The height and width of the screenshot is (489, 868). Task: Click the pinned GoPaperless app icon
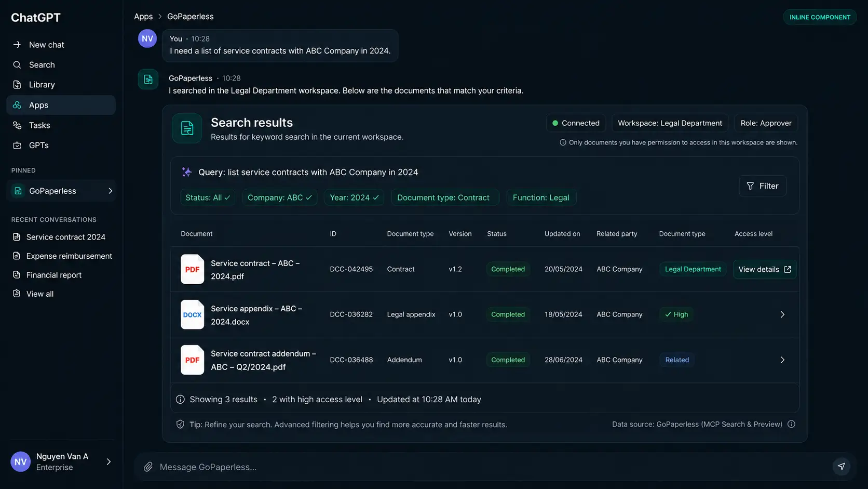click(18, 191)
